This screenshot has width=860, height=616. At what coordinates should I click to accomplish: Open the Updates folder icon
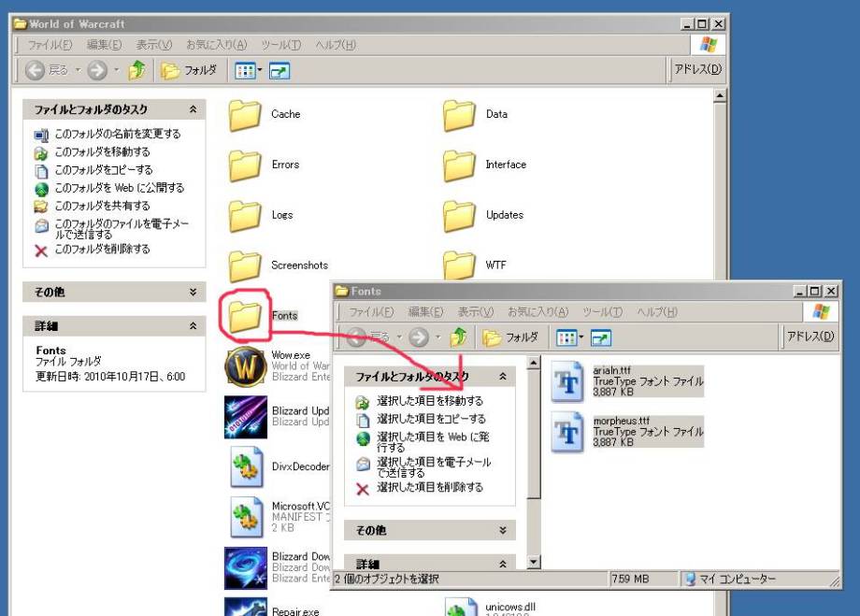coord(459,216)
